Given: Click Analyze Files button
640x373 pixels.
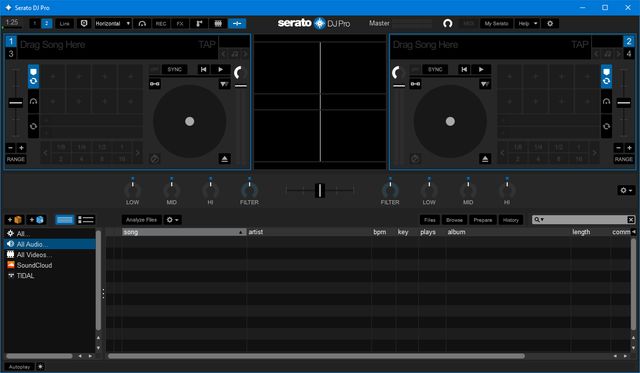Looking at the screenshot, I should click(141, 220).
